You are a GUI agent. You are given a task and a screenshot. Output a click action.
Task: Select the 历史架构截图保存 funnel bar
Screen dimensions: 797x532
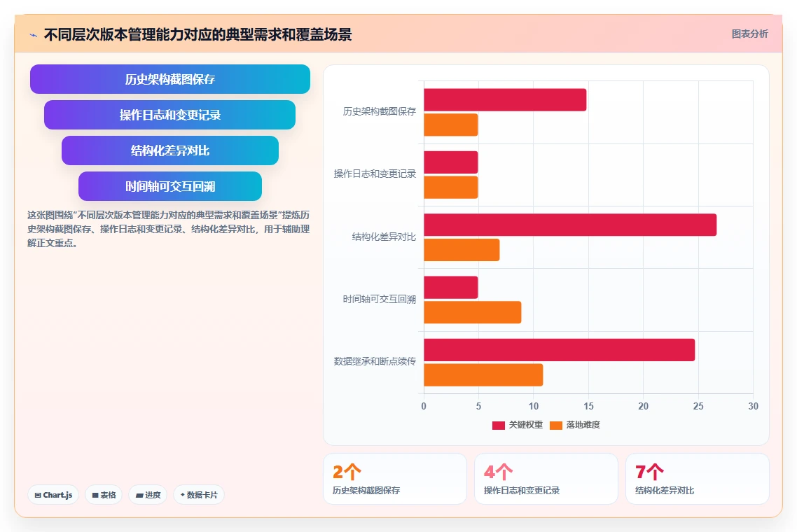tap(169, 79)
